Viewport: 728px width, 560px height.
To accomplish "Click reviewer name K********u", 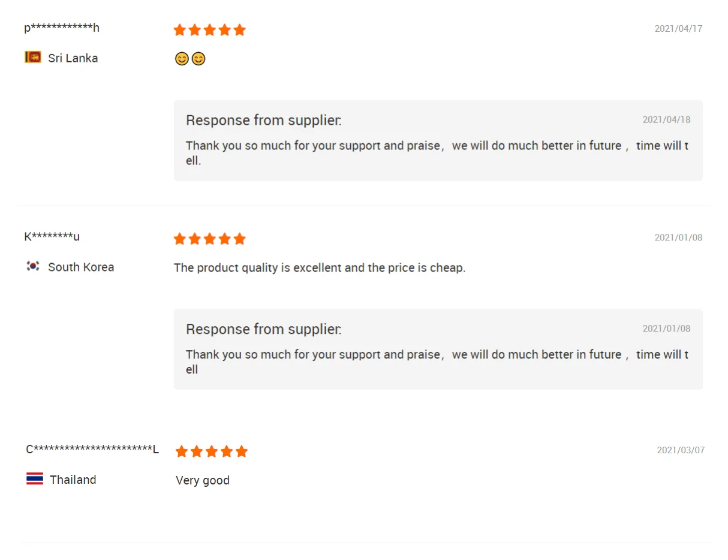I will coord(52,237).
